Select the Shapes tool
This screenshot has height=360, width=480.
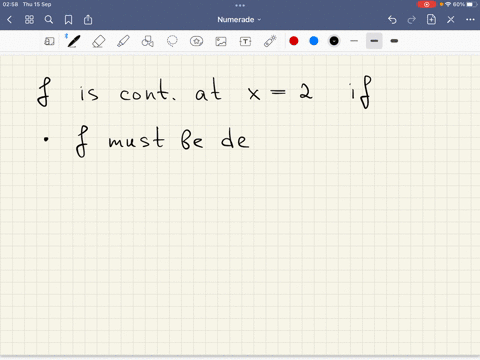(x=147, y=41)
